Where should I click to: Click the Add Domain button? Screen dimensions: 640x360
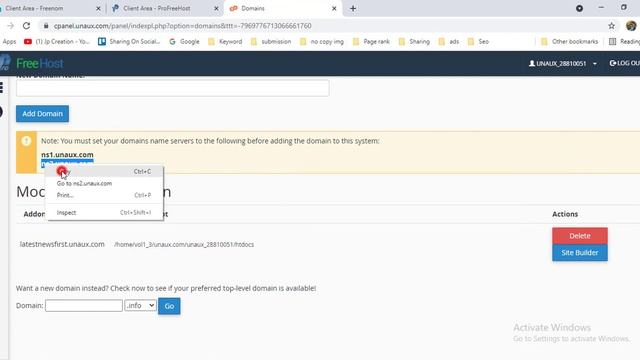coord(42,113)
